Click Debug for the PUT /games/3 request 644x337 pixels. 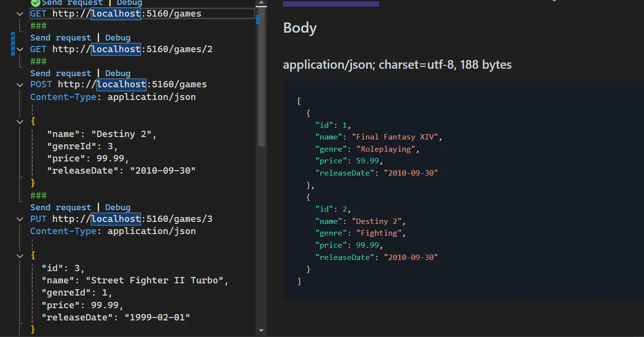(x=118, y=207)
